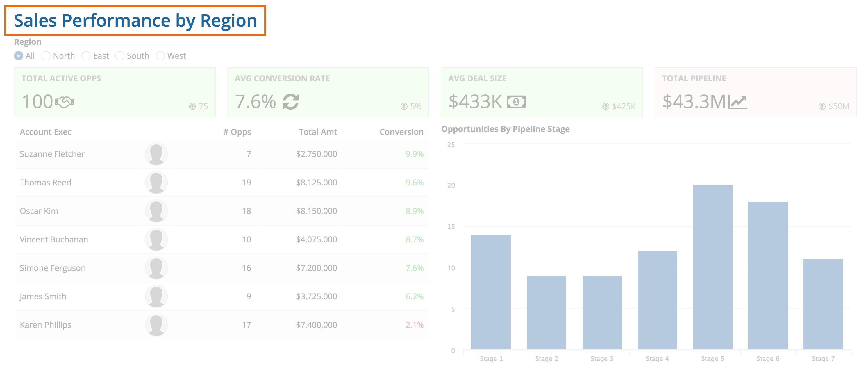Click the 9.9% conversion value
This screenshot has width=868, height=372.
[x=415, y=154]
